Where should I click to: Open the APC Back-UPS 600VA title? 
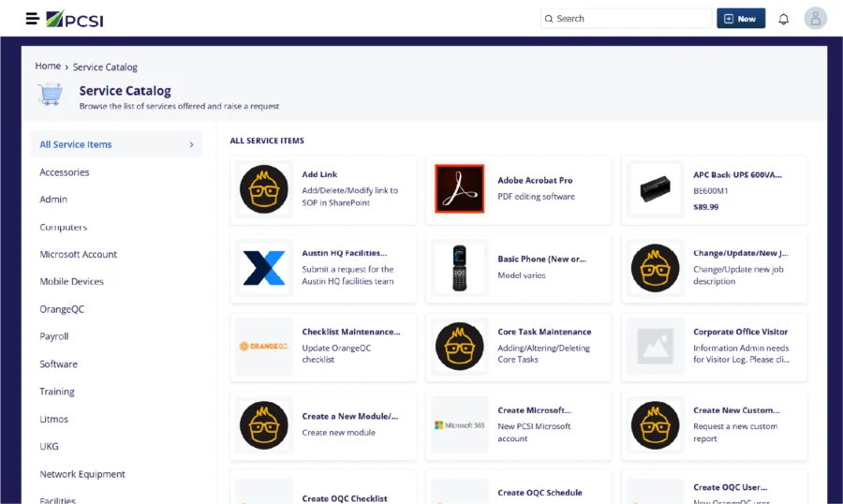(737, 175)
